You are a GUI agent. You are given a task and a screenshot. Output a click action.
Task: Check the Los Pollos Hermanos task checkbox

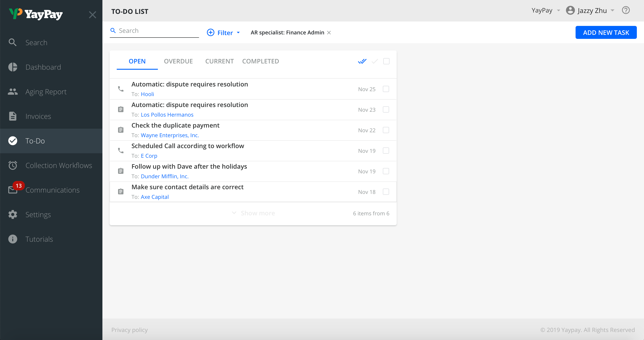(x=386, y=109)
